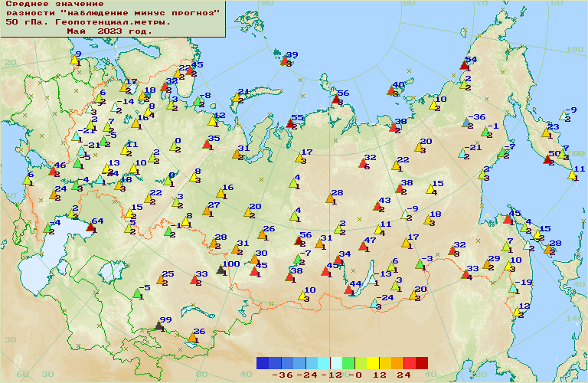Click the orange station triangle labeled 23

click(x=547, y=132)
